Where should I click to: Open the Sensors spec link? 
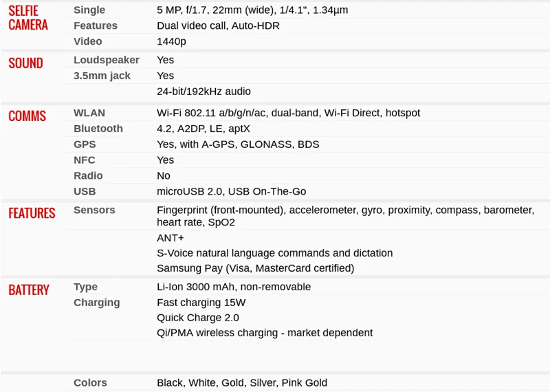pyautogui.click(x=94, y=210)
